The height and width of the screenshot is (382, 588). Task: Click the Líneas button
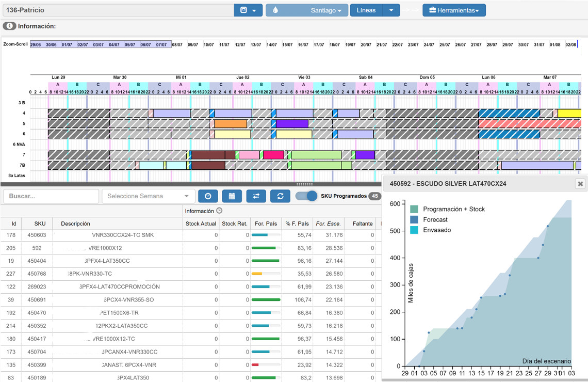coord(366,10)
